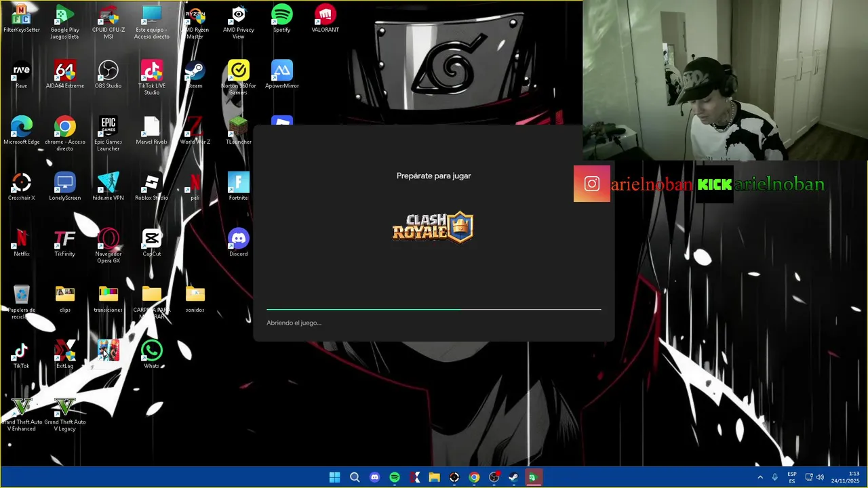The width and height of the screenshot is (868, 488).
Task: Select Google Play Games taskbar icon
Action: coord(533,477)
